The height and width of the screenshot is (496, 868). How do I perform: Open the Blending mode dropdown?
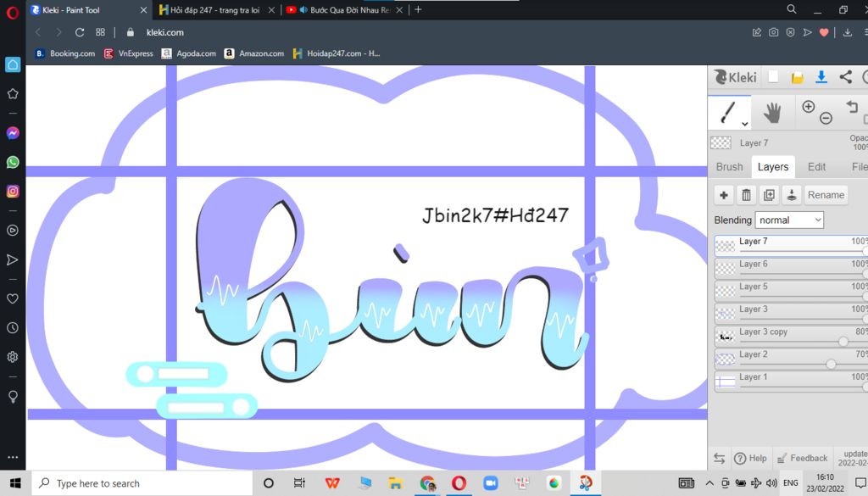point(789,220)
